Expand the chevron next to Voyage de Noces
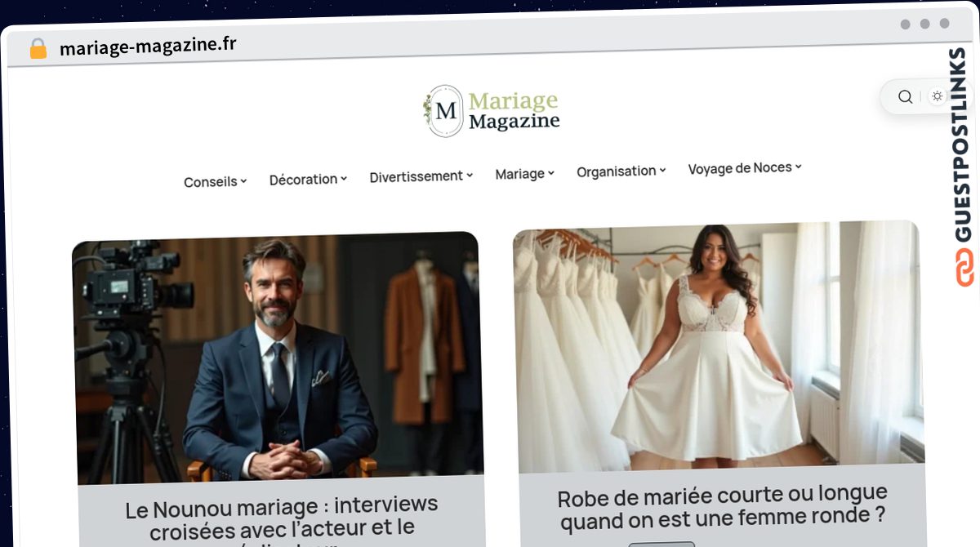 799,167
